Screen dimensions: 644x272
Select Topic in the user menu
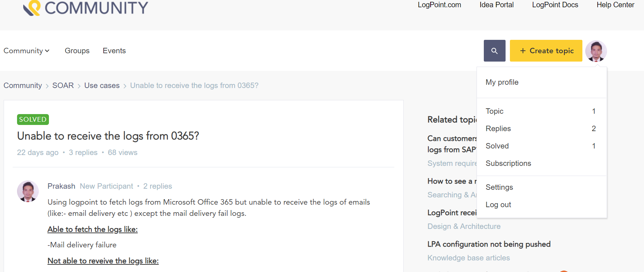click(494, 111)
